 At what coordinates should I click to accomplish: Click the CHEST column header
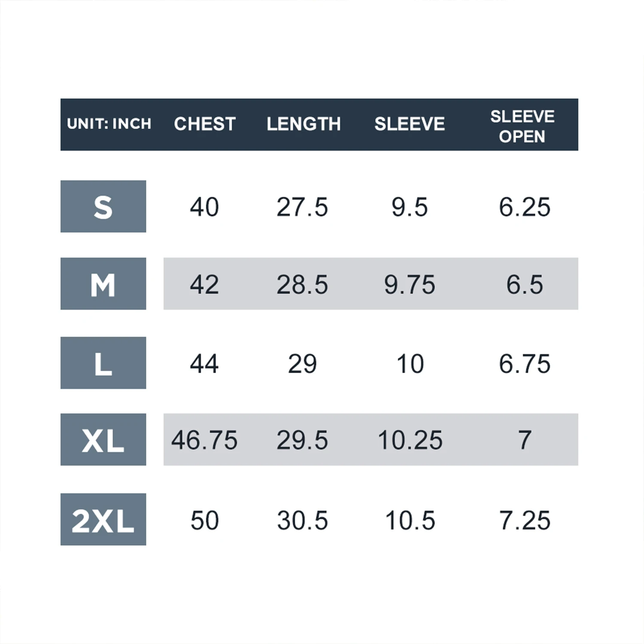205,124
